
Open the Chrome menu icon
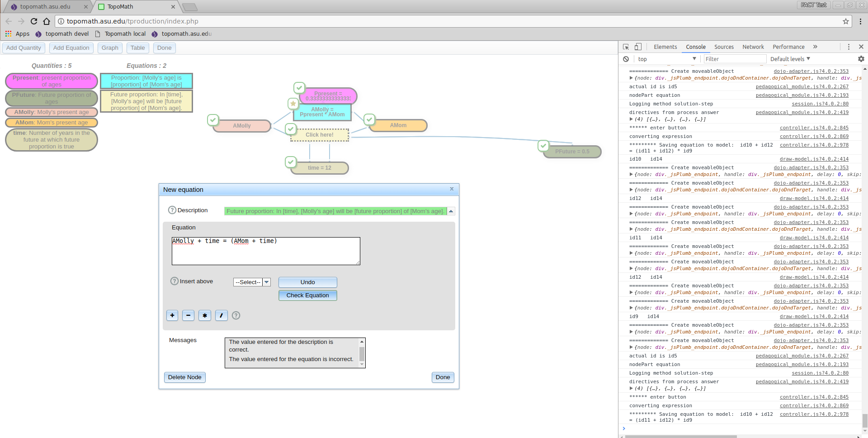860,21
